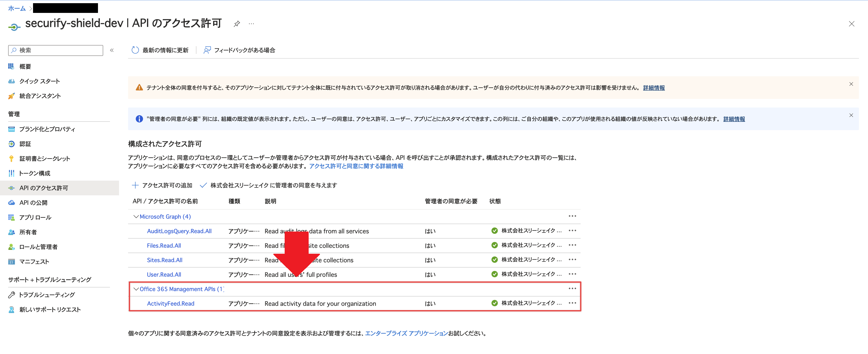
Task: Open Sites.Read.All row ellipsis menu
Action: pyautogui.click(x=572, y=260)
